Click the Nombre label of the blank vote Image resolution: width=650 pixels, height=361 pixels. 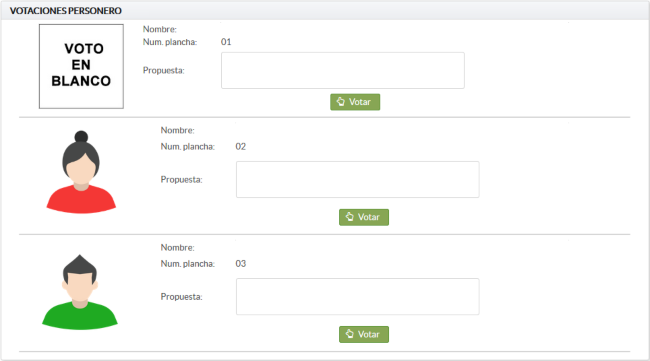pos(160,29)
